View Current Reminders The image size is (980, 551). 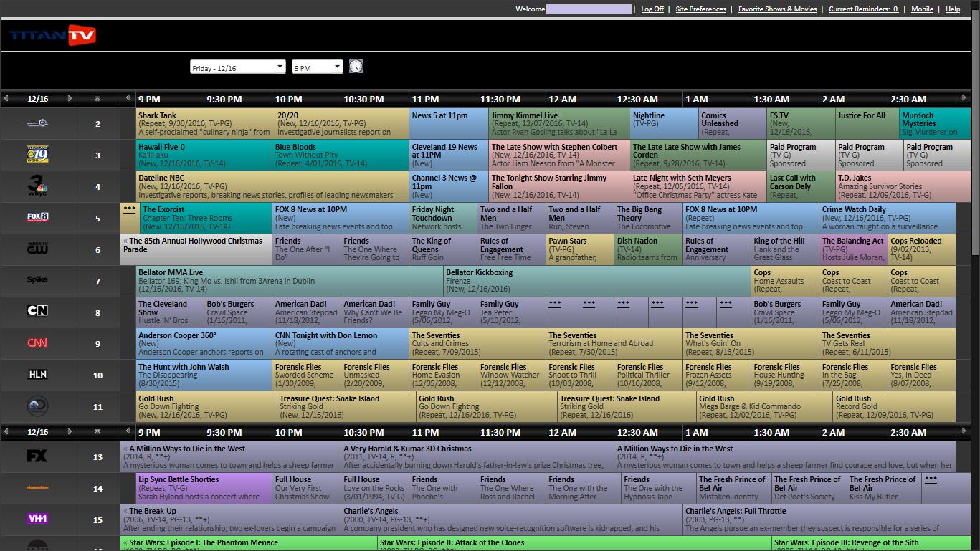pyautogui.click(x=864, y=9)
